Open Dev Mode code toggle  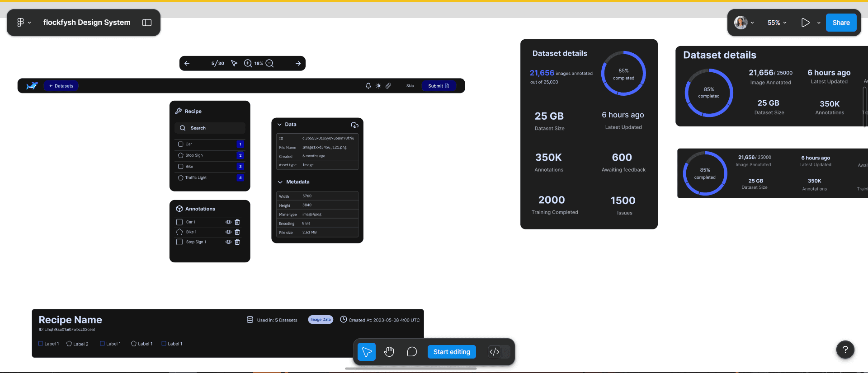point(495,352)
